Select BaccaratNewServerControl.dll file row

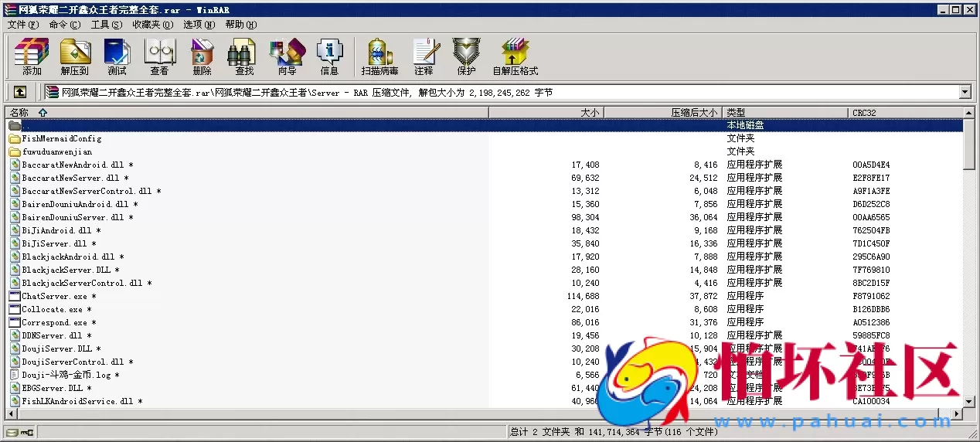coord(484,191)
